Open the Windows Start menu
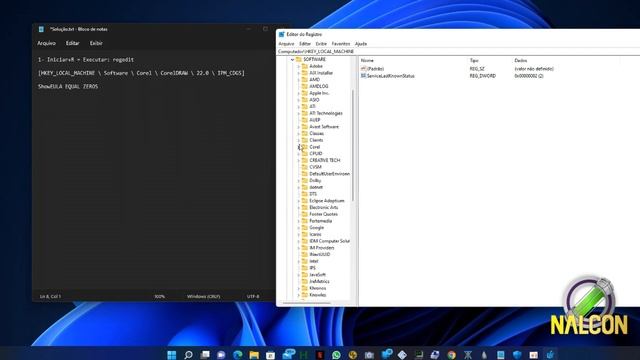This screenshot has height=360, width=640. [172, 355]
